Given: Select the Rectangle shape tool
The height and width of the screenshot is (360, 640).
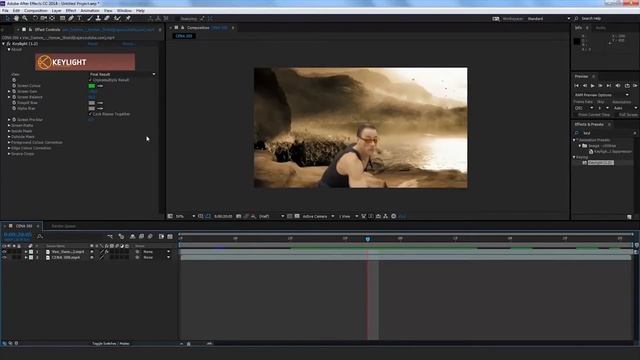Looking at the screenshot, I should 62,18.
